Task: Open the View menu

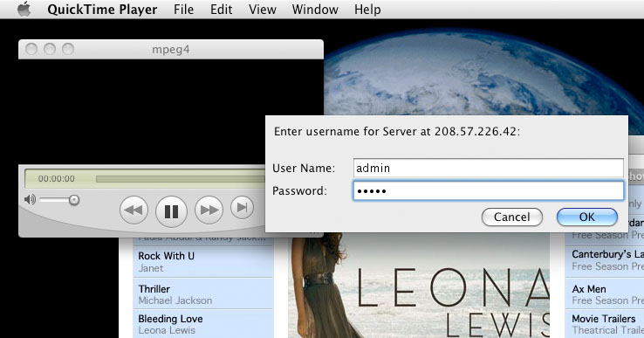Action: click(263, 9)
